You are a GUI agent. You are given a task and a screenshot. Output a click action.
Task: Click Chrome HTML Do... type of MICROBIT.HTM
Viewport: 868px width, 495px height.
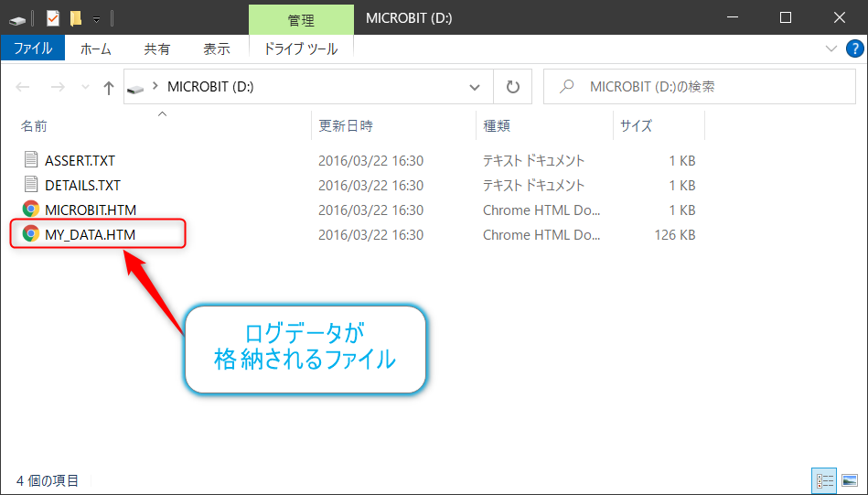(x=541, y=210)
